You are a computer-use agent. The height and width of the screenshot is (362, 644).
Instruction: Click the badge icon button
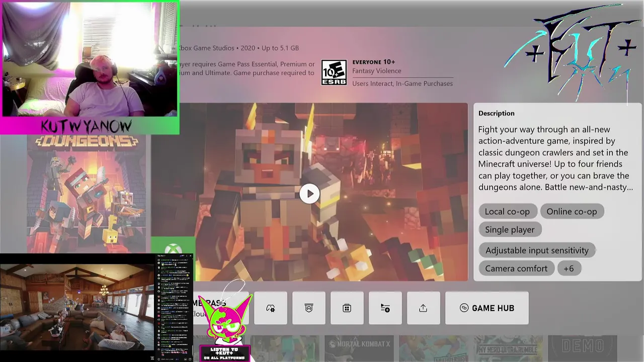(309, 308)
